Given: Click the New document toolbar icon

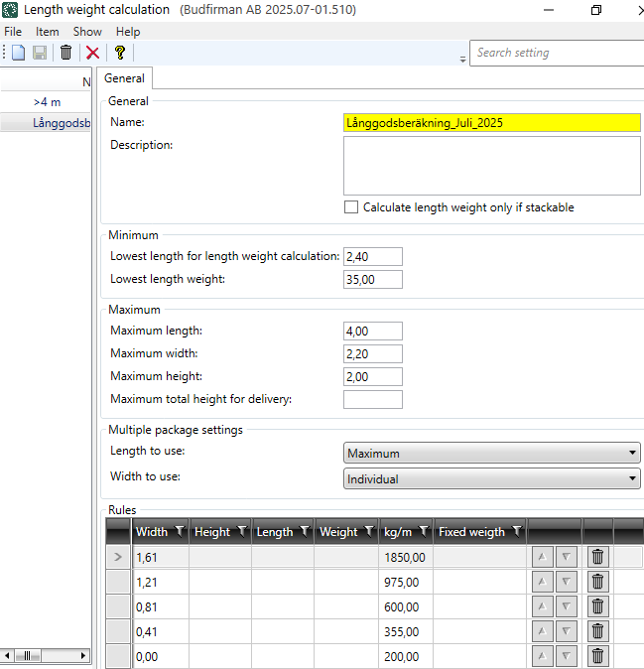Looking at the screenshot, I should click(x=19, y=53).
